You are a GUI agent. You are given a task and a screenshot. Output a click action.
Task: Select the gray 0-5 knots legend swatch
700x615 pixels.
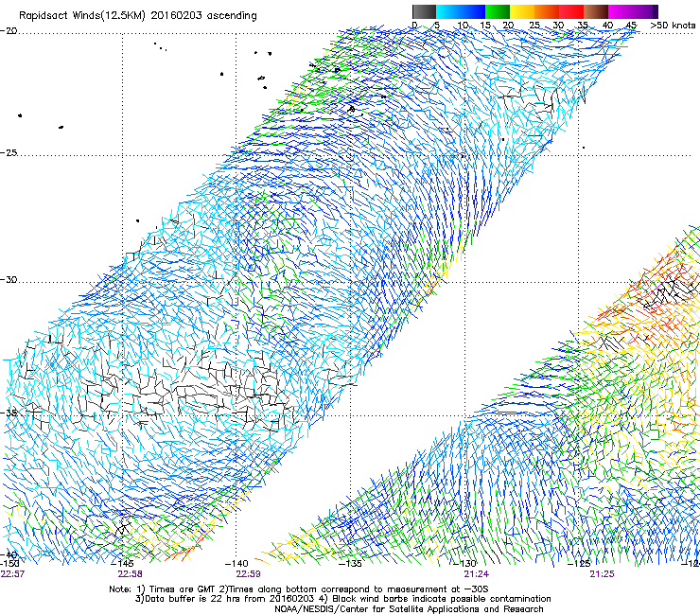tap(424, 11)
